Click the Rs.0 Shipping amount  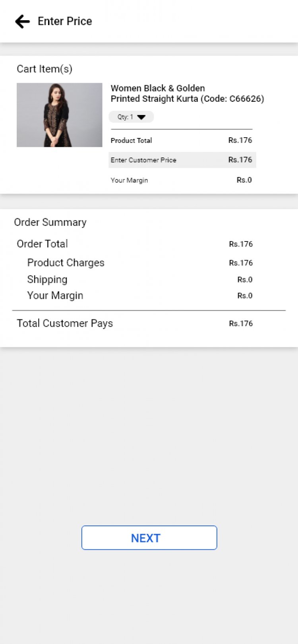(x=245, y=280)
